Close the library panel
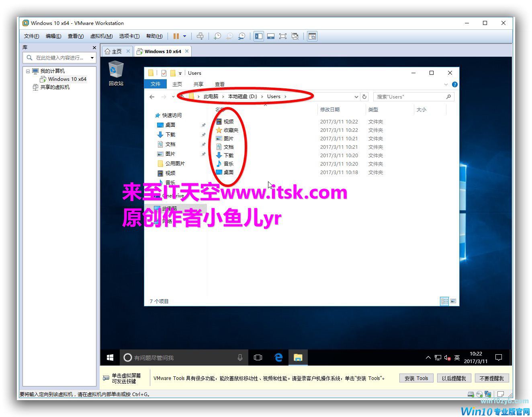532x417 pixels. click(x=94, y=47)
